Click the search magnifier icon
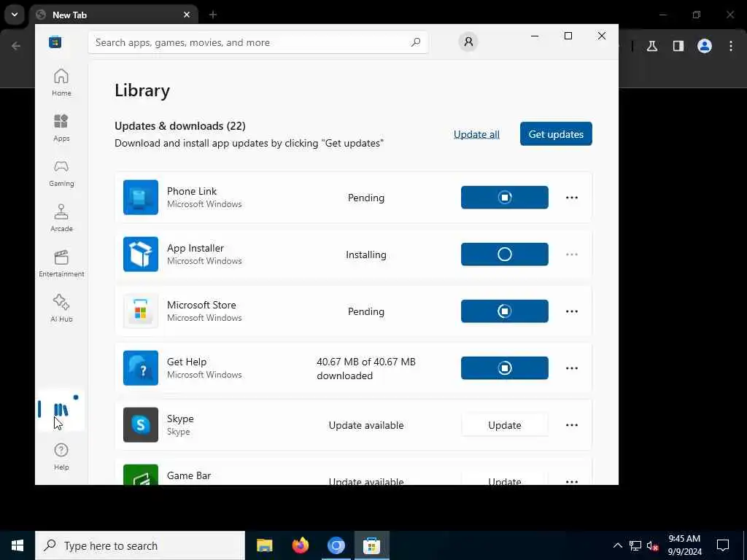Viewport: 747px width, 560px height. point(416,42)
